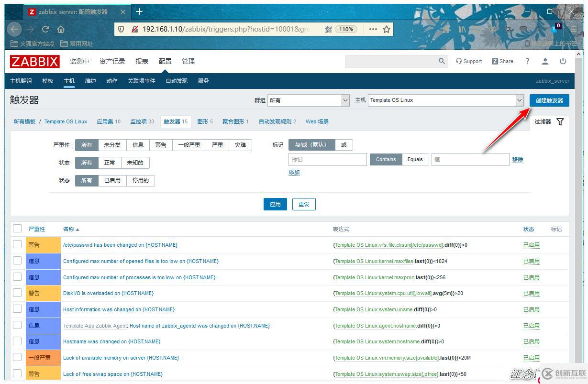This screenshot has height=384, width=588.
Task: Open the Support link
Action: pyautogui.click(x=469, y=61)
